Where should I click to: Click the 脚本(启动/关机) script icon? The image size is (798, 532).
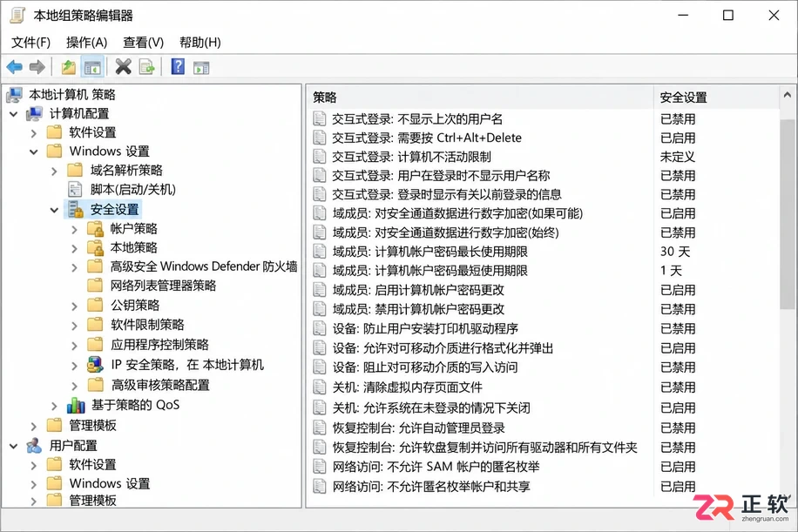point(75,189)
